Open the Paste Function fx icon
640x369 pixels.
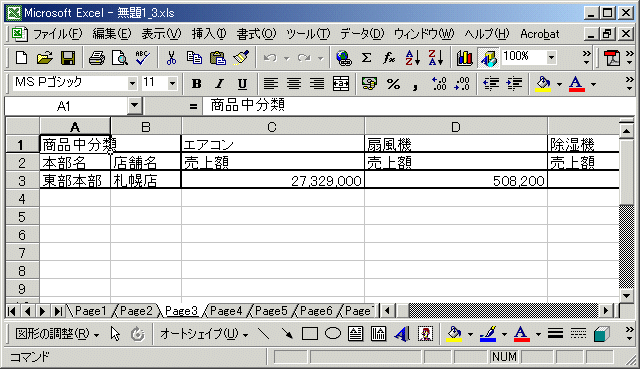click(x=389, y=58)
